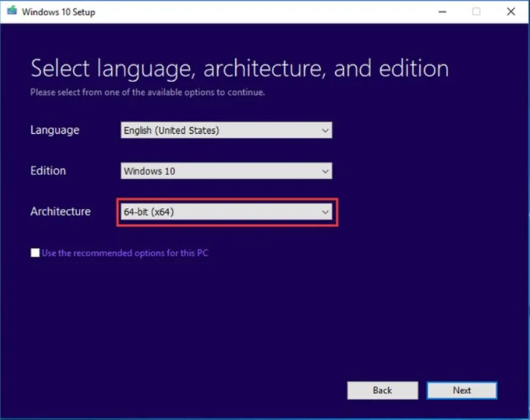Image resolution: width=530 pixels, height=420 pixels.
Task: Minimize the Windows 10 Setup window
Action: tap(441, 11)
